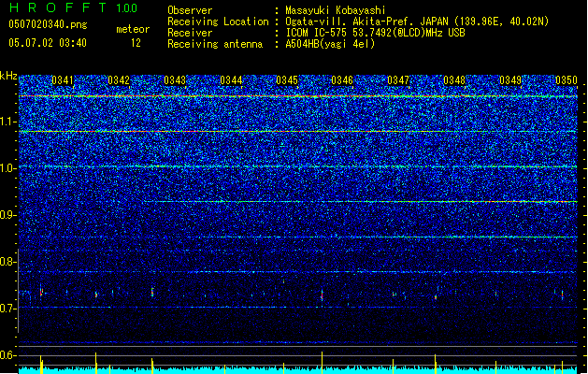Click the meteor count value 12
Screen dimensions: 588x374
pyautogui.click(x=136, y=43)
